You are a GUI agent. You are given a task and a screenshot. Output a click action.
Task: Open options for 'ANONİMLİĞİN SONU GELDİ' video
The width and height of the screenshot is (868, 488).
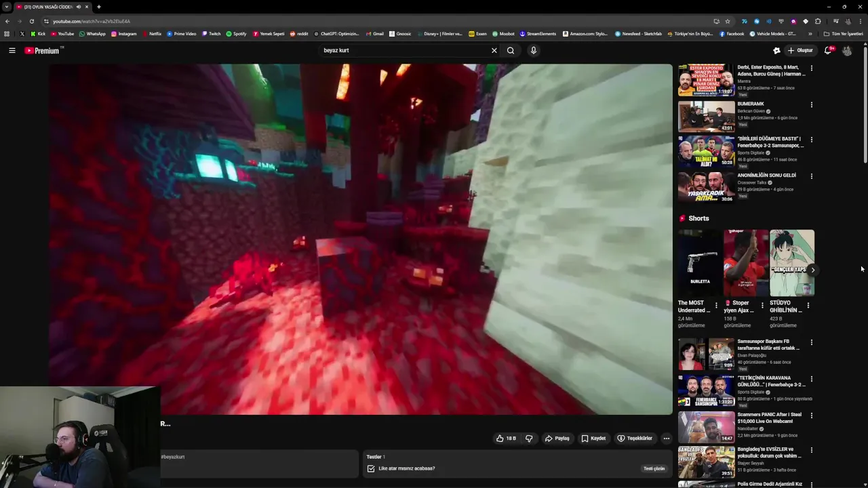click(811, 176)
